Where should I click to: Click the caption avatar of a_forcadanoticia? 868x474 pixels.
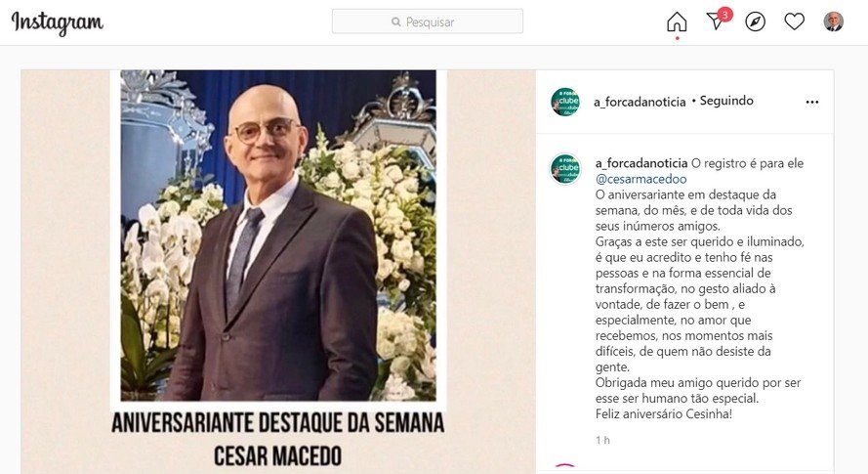coord(564,169)
